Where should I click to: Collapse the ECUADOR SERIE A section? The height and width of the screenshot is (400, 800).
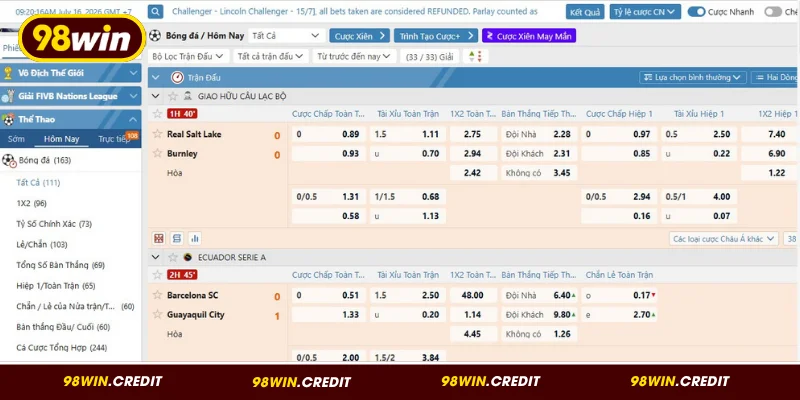coord(156,257)
